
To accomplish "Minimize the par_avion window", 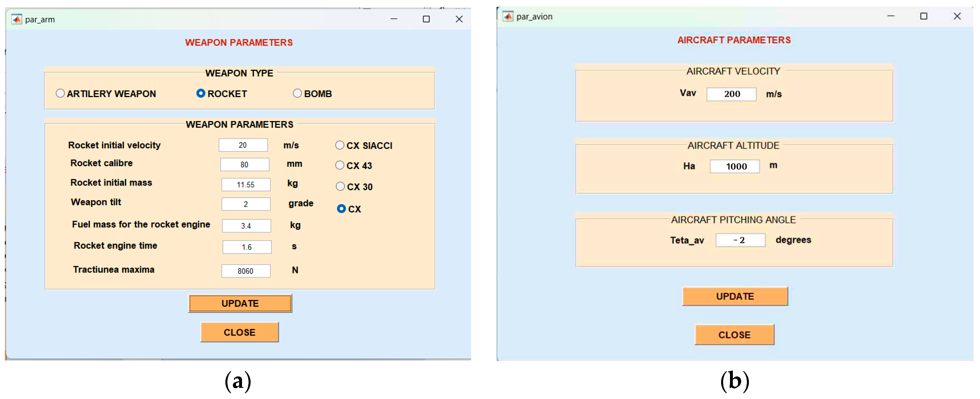I will coord(890,16).
